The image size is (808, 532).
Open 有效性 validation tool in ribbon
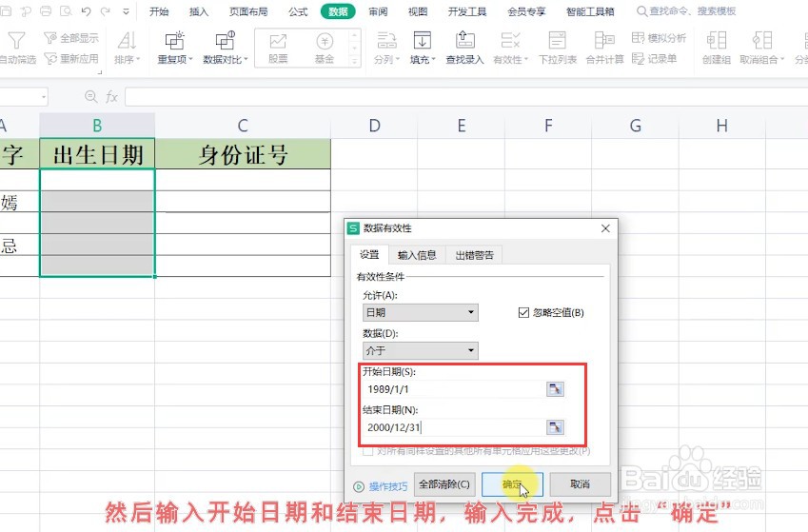(x=511, y=48)
